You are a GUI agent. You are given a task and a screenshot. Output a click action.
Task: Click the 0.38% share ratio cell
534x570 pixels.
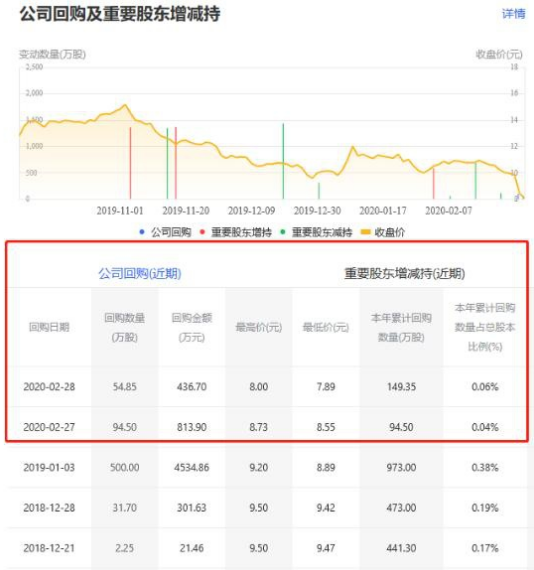point(485,467)
